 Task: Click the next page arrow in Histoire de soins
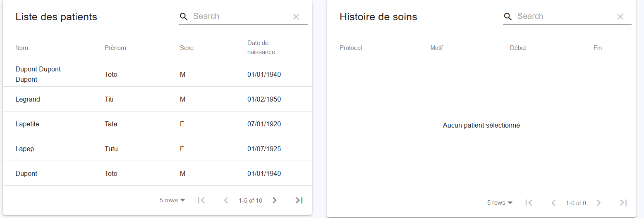point(599,203)
